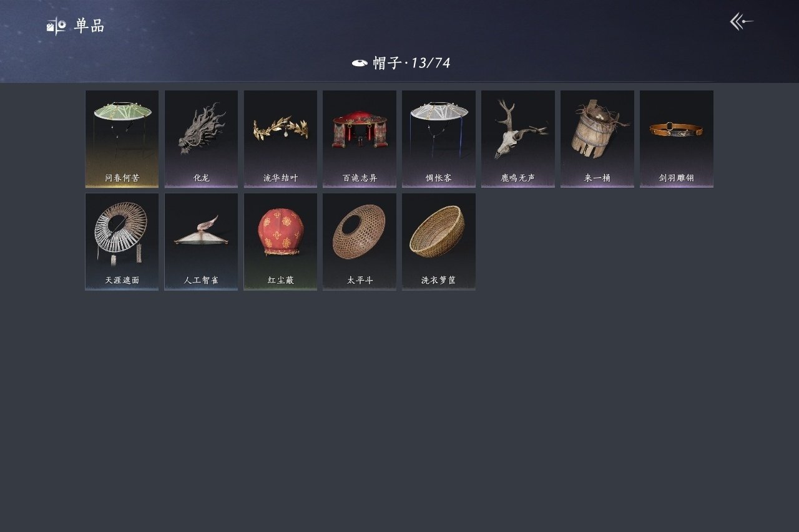Image resolution: width=799 pixels, height=532 pixels.
Task: Select the laundry basket 洗衣箩筐
Action: 439,242
